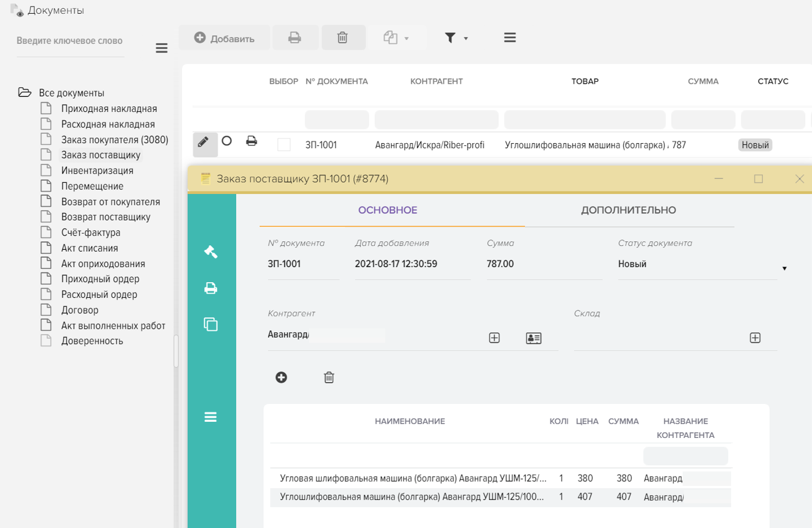Tick the checkbox in the ЗП-1001 row
812x528 pixels.
(x=284, y=145)
